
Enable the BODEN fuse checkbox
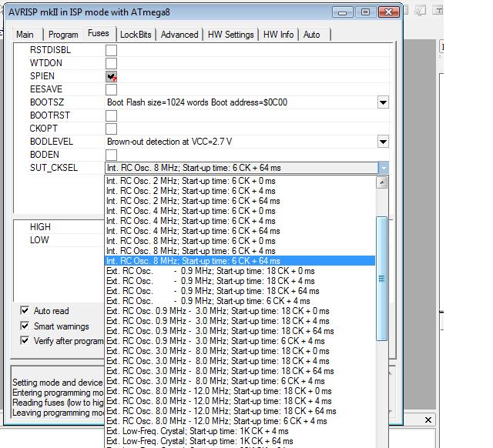[111, 155]
